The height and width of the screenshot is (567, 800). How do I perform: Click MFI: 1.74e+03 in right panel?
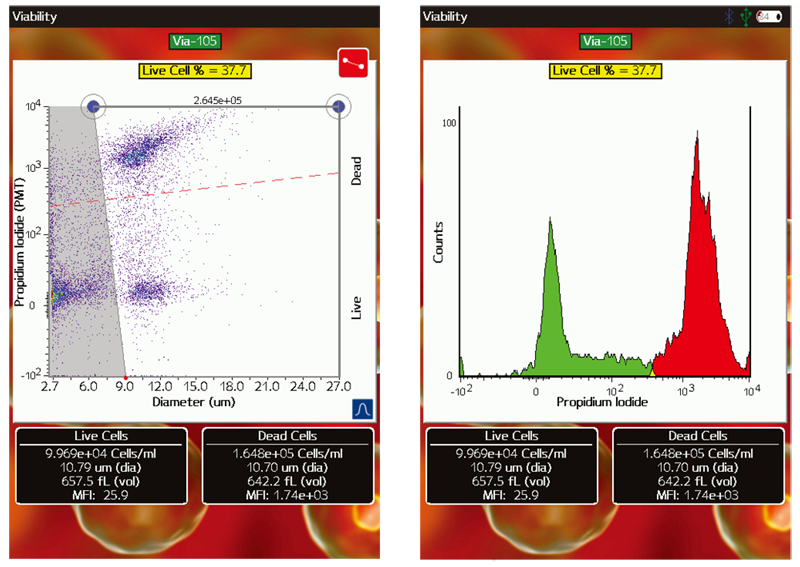(x=698, y=495)
